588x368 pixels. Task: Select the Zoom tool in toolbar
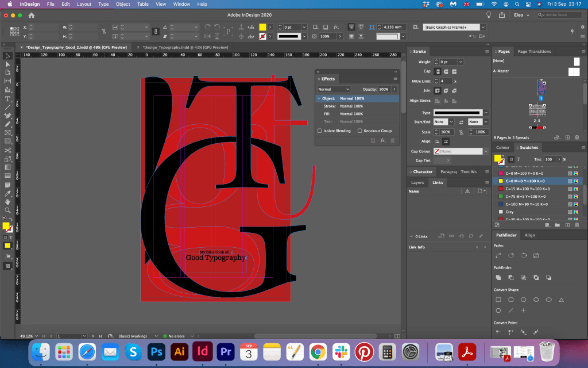(7, 210)
